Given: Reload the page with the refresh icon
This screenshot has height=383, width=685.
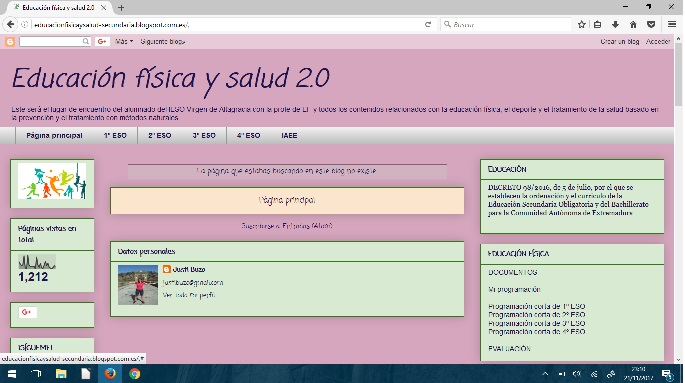Looking at the screenshot, I should tap(428, 24).
